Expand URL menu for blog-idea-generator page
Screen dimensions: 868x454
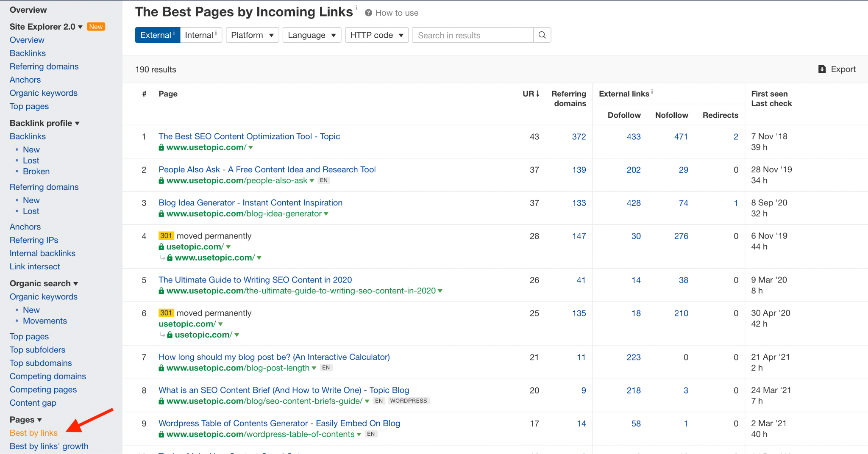(326, 214)
